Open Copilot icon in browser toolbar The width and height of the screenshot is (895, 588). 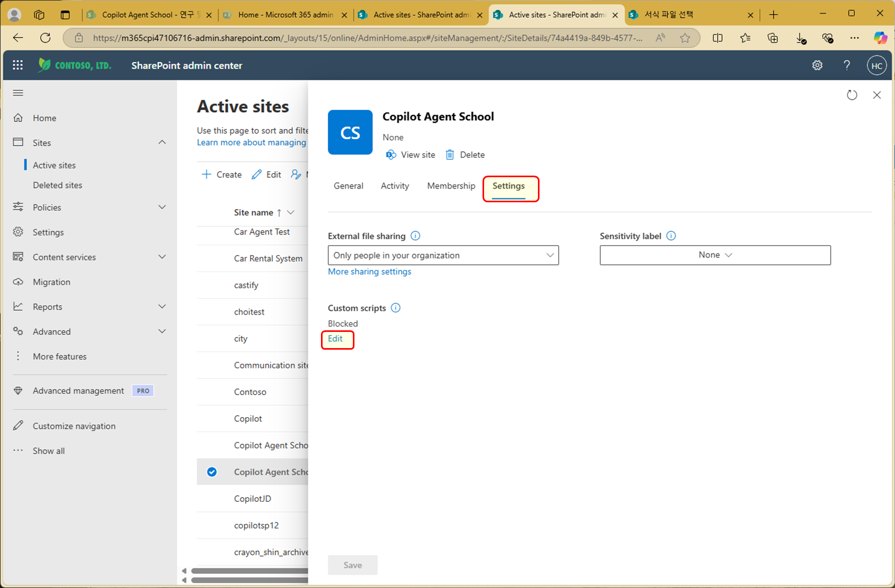tap(880, 38)
